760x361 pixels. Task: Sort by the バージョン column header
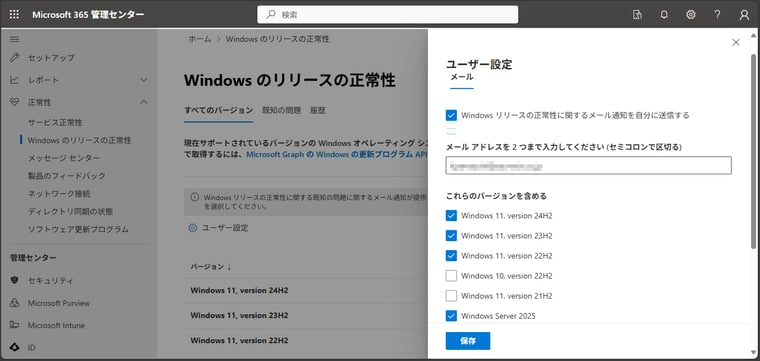211,267
